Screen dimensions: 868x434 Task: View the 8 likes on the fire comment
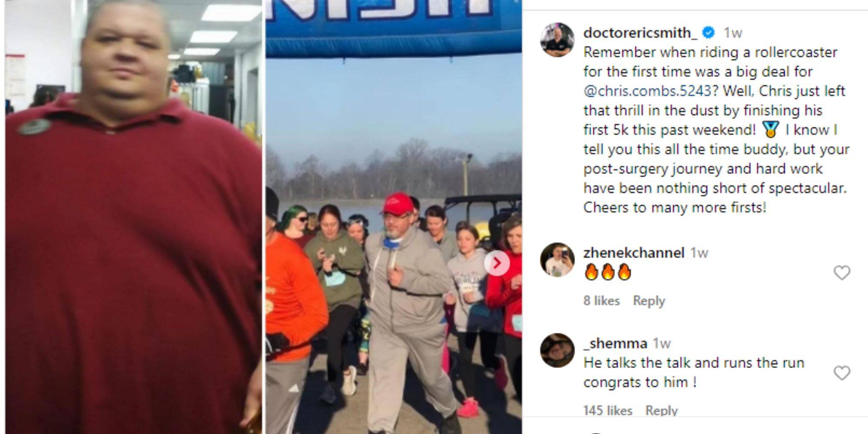point(602,301)
